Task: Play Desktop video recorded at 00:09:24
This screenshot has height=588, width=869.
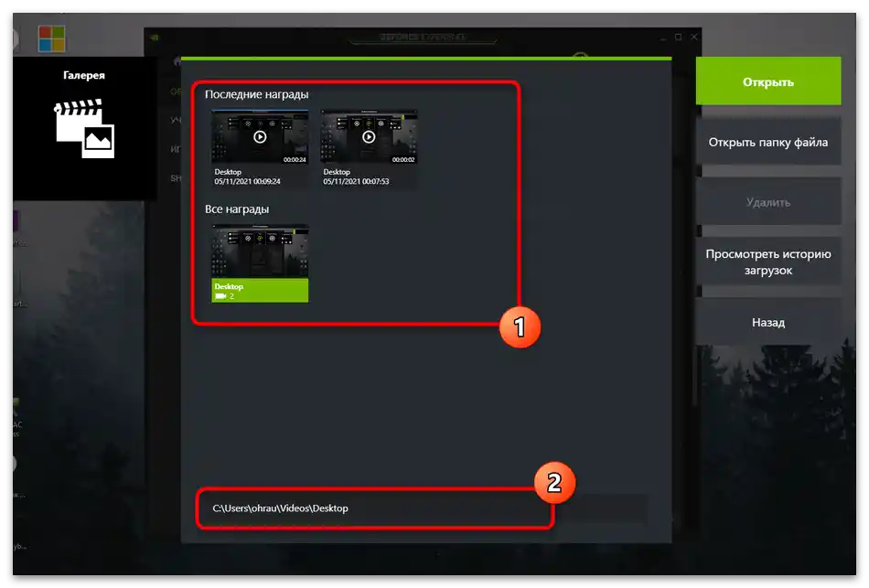Action: pyautogui.click(x=260, y=137)
